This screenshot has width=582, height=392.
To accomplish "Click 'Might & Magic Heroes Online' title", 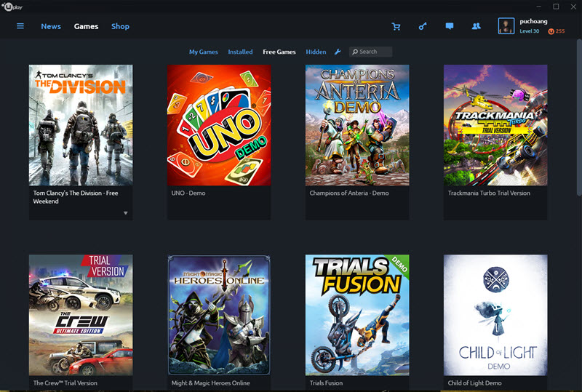I will tap(210, 383).
